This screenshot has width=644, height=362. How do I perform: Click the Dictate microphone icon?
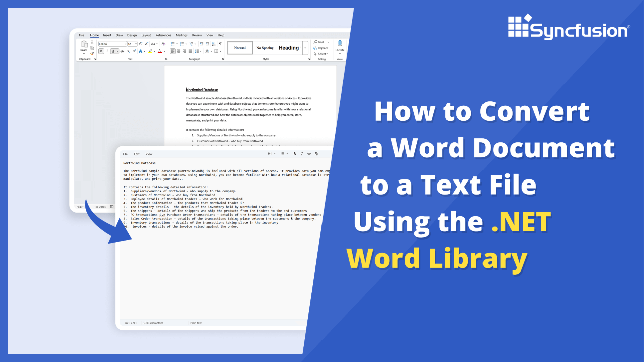(340, 44)
